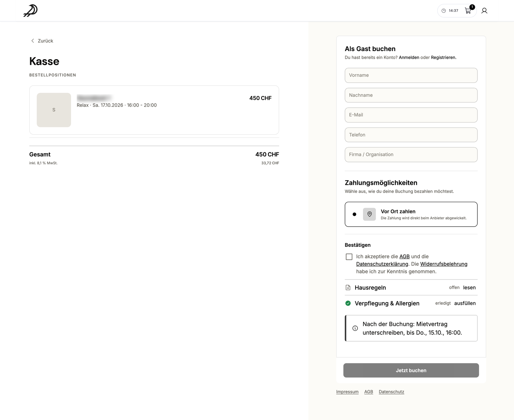Click the green checkmark beside Verpflegung & Allergien
The image size is (514, 420).
coord(348,303)
